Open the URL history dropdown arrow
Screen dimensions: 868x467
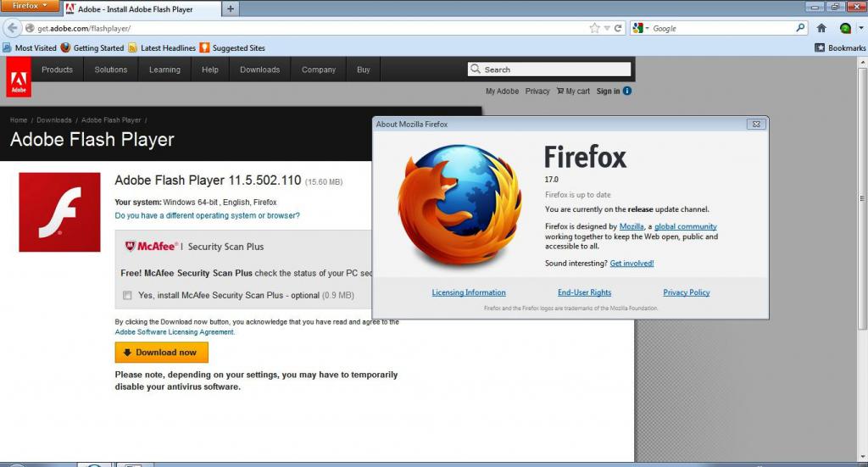[x=607, y=28]
